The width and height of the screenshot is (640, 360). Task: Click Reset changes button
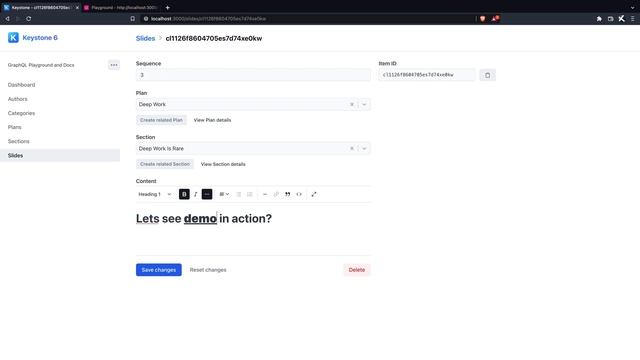[x=208, y=270]
